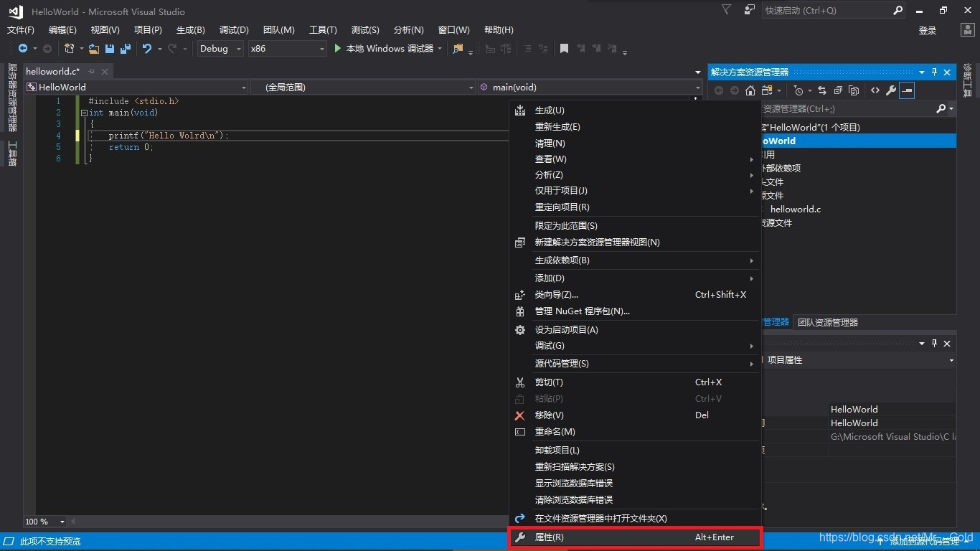
Task: Choose 重新生成(E) from the context menu
Action: 634,127
